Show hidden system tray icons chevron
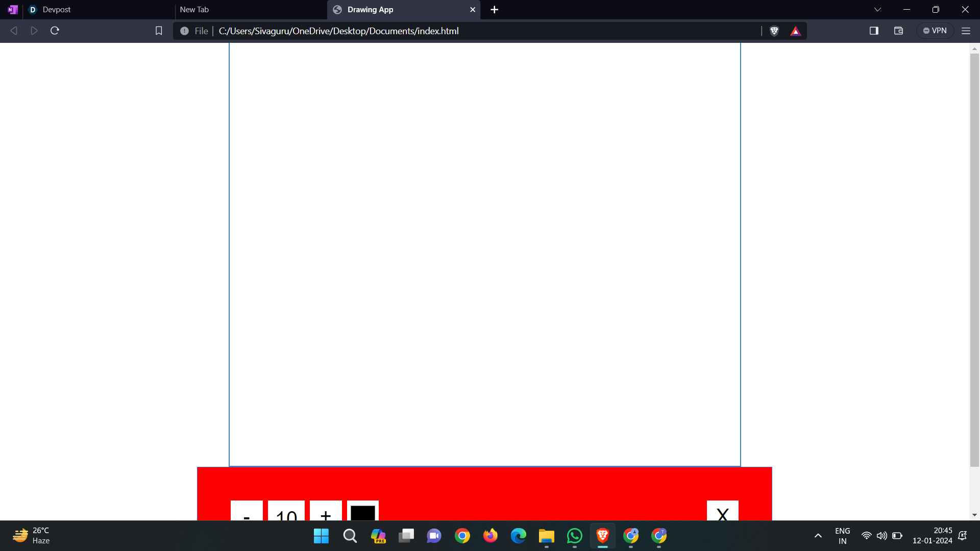The height and width of the screenshot is (551, 980). point(818,536)
